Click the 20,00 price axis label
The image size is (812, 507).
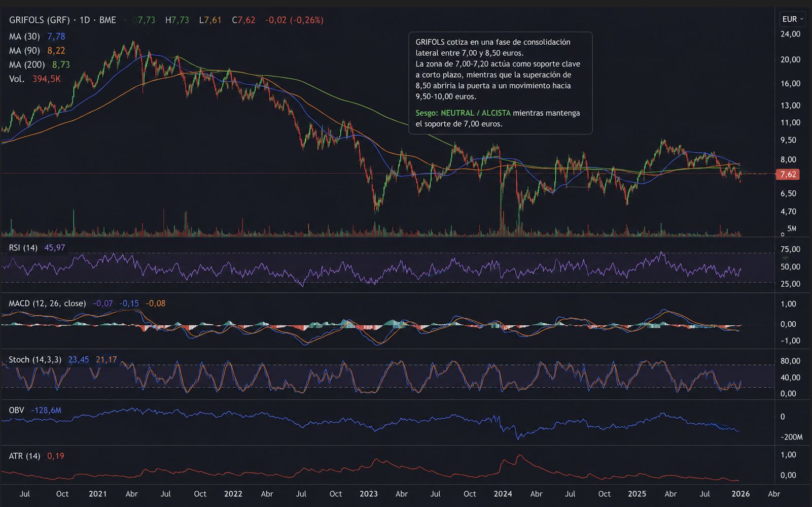(790, 60)
